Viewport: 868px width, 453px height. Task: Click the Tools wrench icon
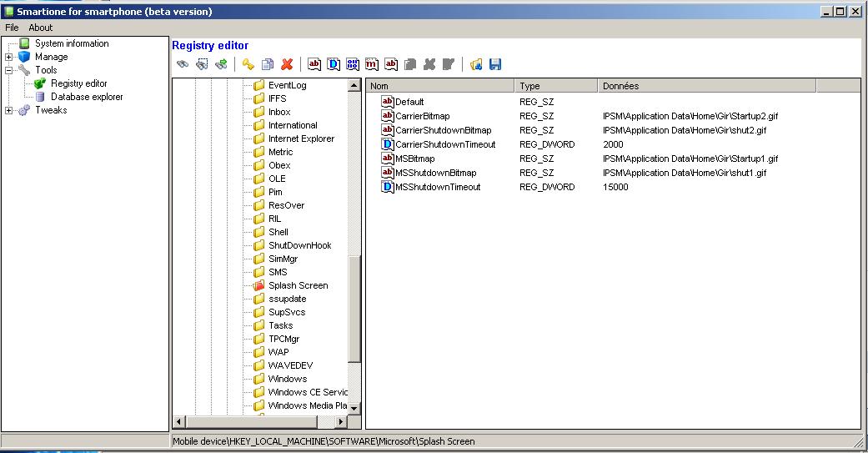click(x=24, y=70)
